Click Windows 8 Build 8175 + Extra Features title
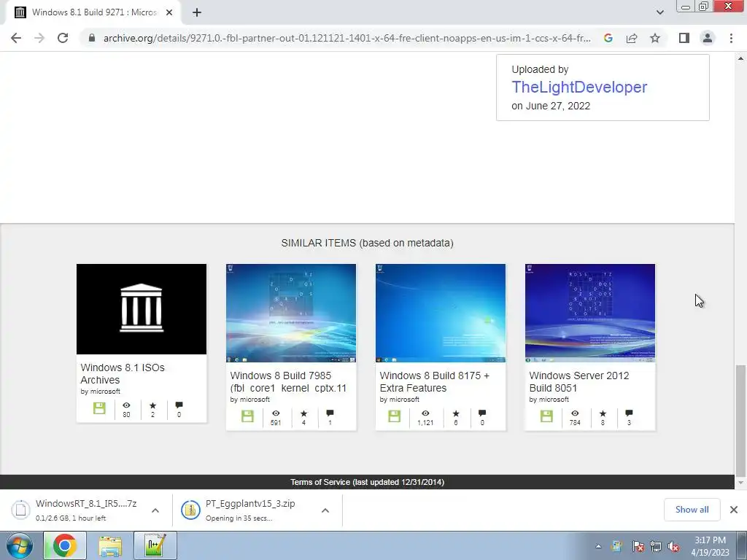Image resolution: width=747 pixels, height=560 pixels. coord(435,382)
